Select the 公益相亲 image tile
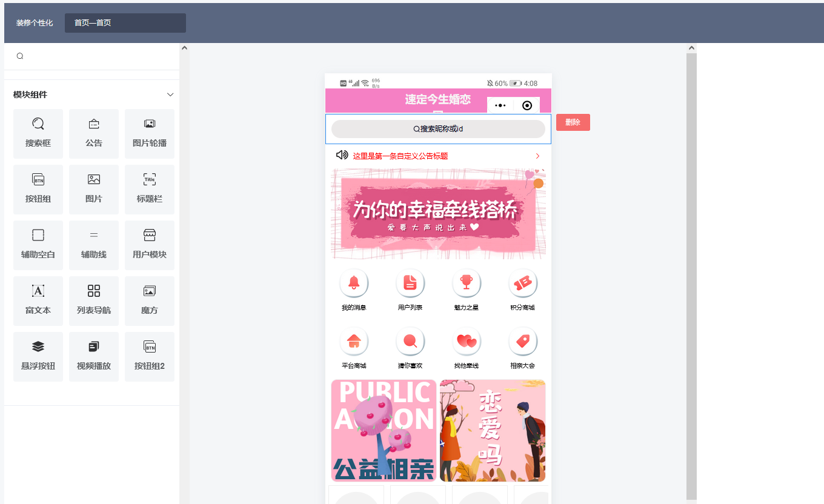Screen dimensions: 824x504 384,431
